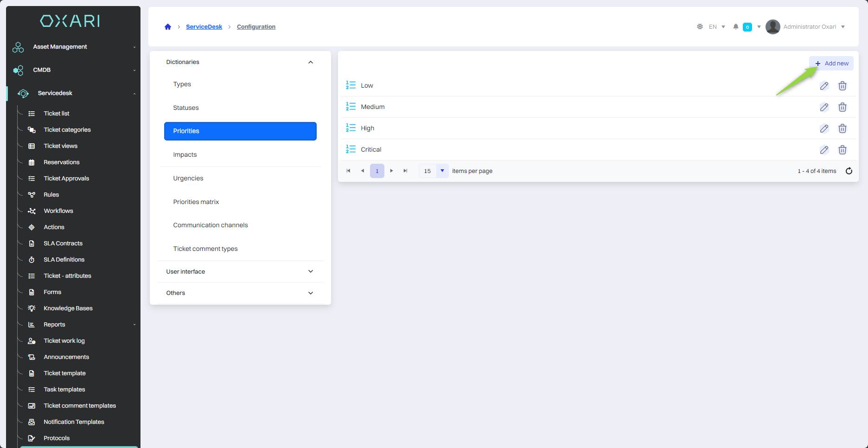Viewport: 868px width, 448px height.
Task: Click the Add new button
Action: point(832,64)
